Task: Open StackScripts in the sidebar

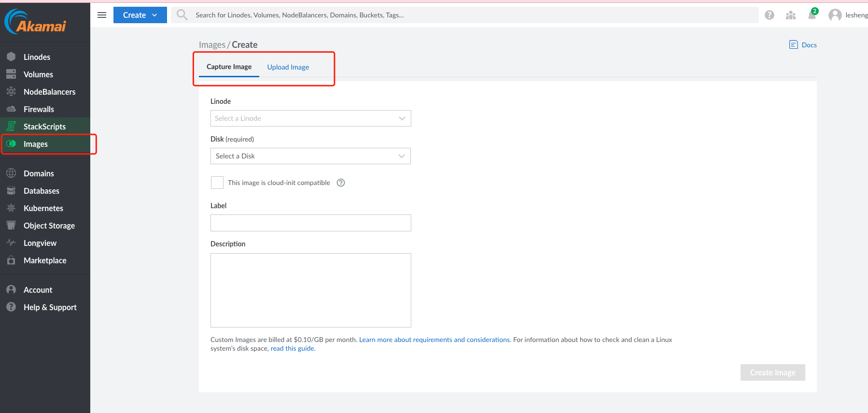Action: click(45, 127)
